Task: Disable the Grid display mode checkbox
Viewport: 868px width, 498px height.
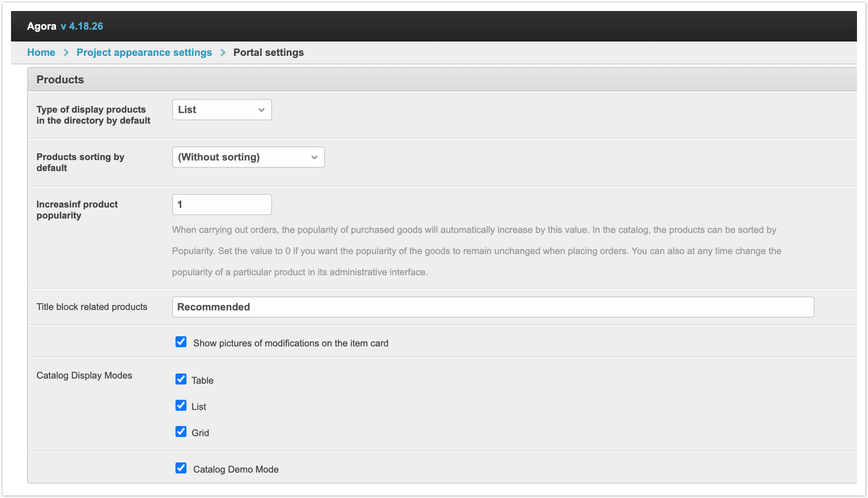Action: pyautogui.click(x=181, y=432)
